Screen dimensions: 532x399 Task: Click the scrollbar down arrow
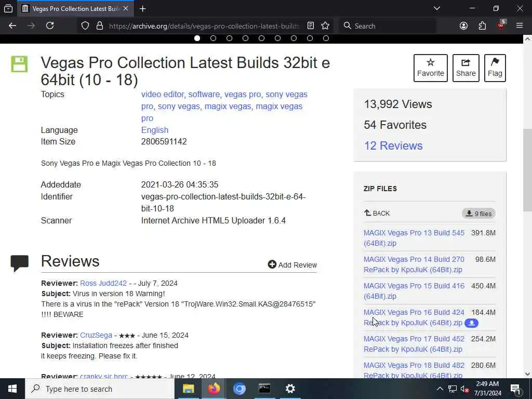[527, 374]
